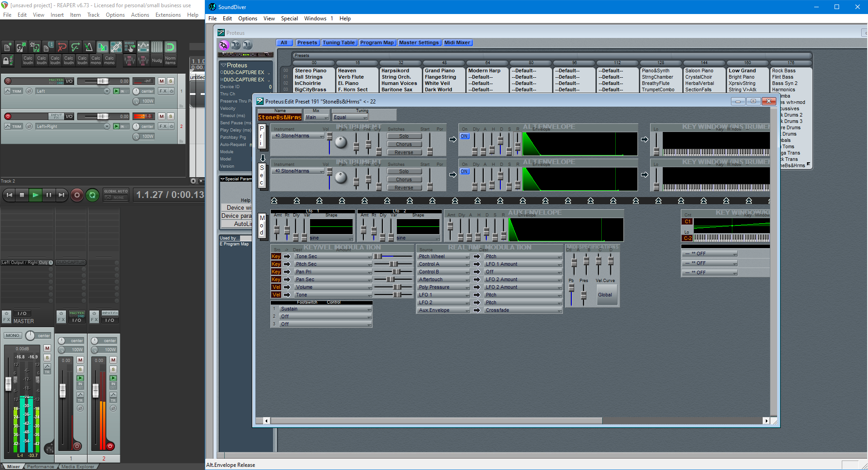Viewport: 868px width, 470px height.
Task: Click the arrow after the Primary instrument's Por slider
Action: 453,139
